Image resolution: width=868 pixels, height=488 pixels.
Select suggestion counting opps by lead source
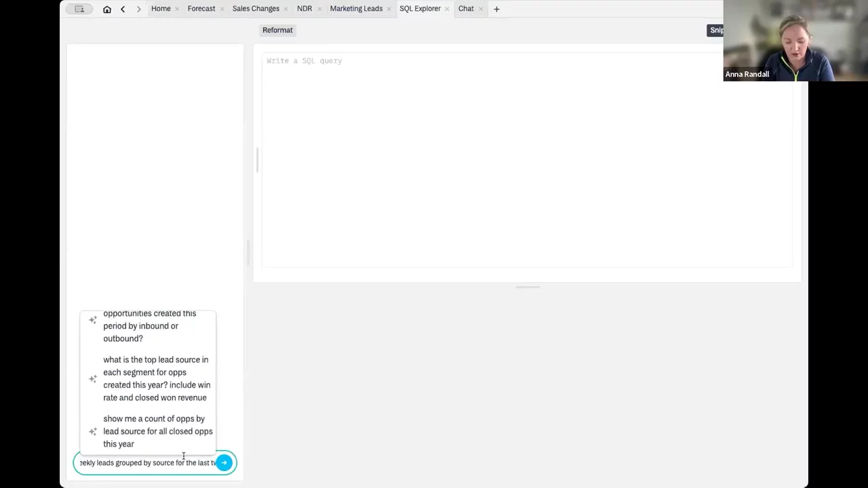(x=157, y=431)
